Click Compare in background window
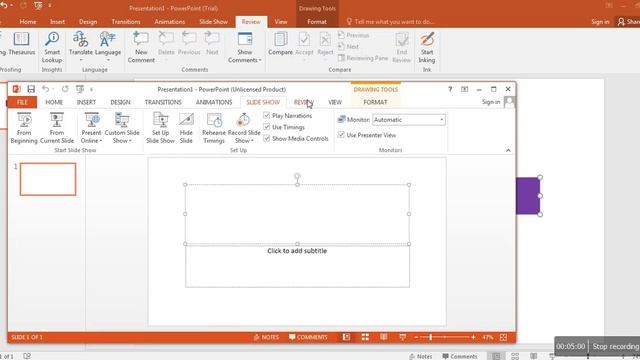 (x=280, y=43)
